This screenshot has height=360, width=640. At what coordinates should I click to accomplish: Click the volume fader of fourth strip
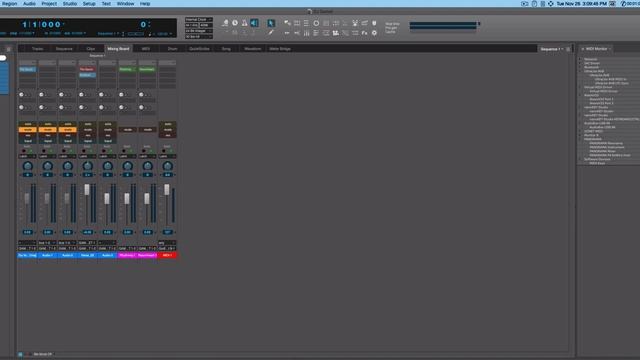coord(87,189)
